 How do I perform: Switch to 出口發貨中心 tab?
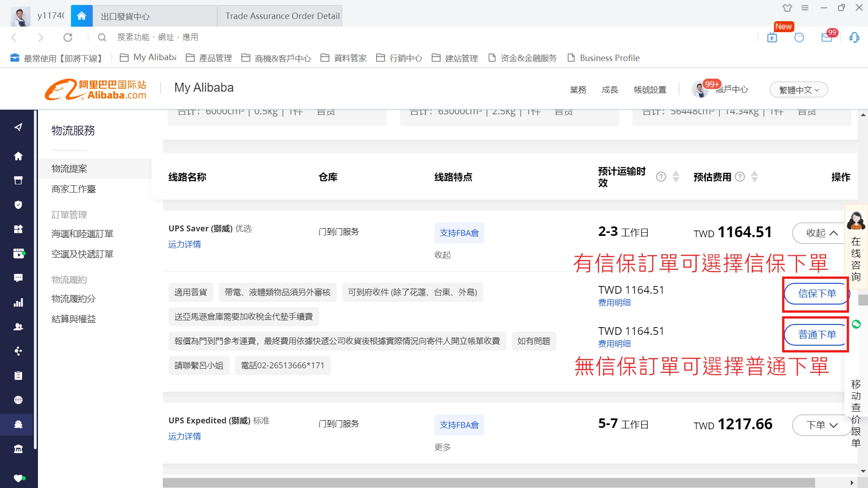tap(155, 16)
